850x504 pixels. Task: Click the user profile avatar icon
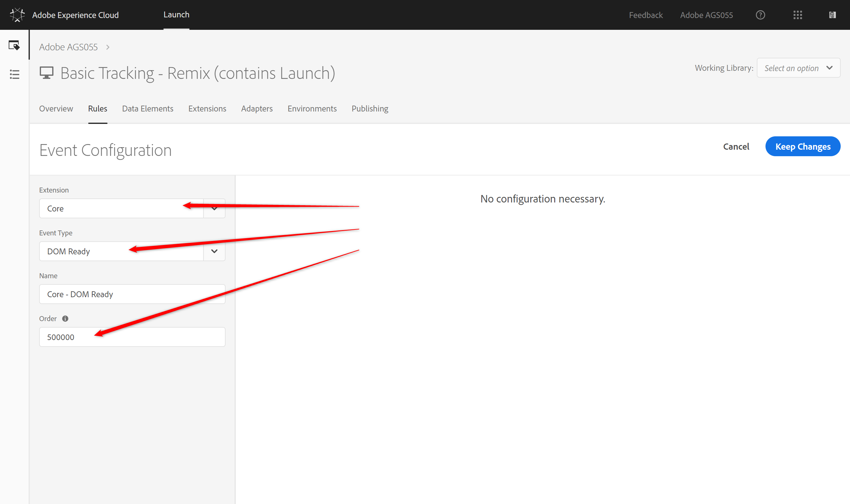pyautogui.click(x=832, y=15)
